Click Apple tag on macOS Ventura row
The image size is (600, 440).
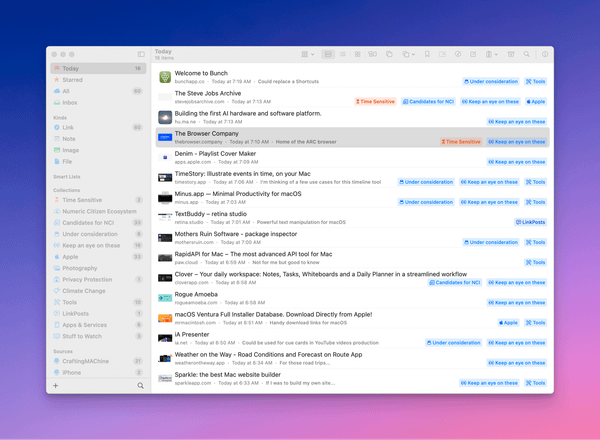508,323
